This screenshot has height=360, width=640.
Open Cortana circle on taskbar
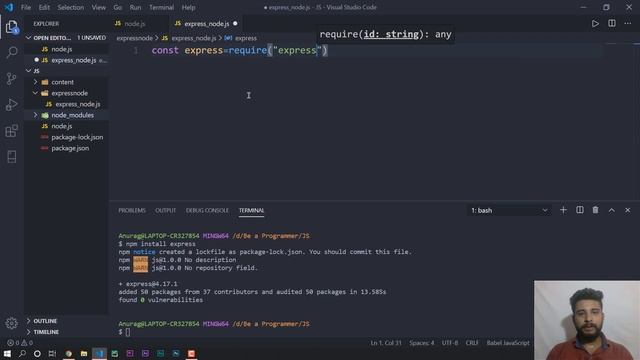[37, 353]
